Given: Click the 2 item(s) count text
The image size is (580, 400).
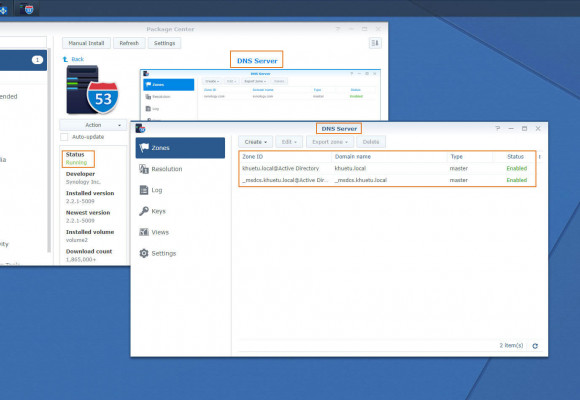Looking at the screenshot, I should (x=511, y=345).
